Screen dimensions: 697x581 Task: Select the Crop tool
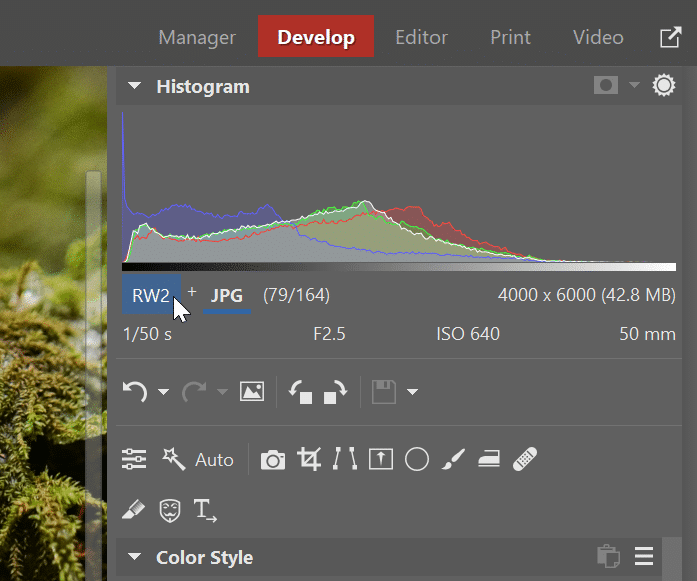coord(309,459)
